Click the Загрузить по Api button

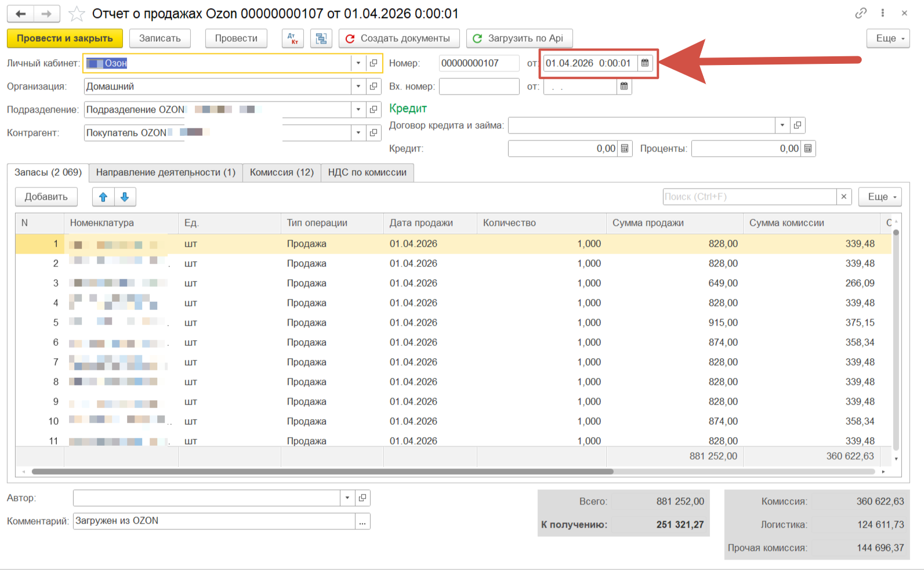519,38
